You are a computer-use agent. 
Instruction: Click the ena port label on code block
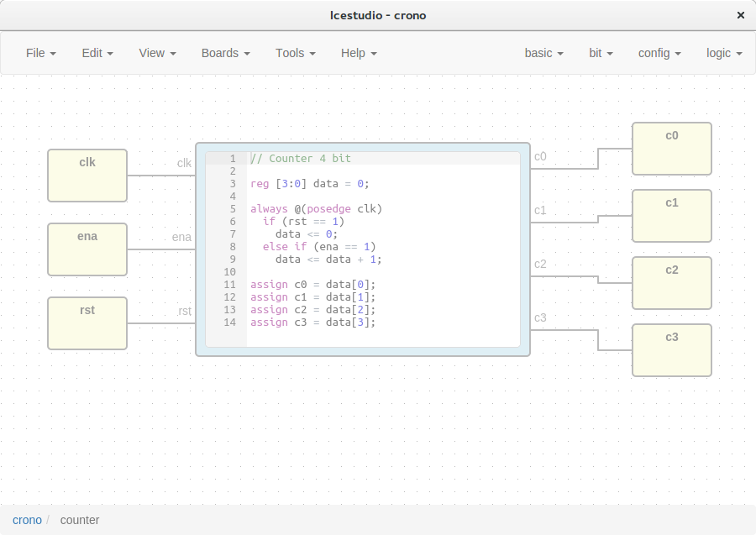[x=181, y=237]
